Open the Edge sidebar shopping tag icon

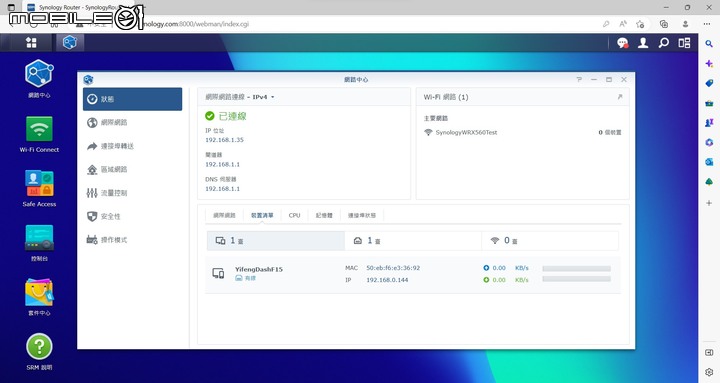(709, 83)
